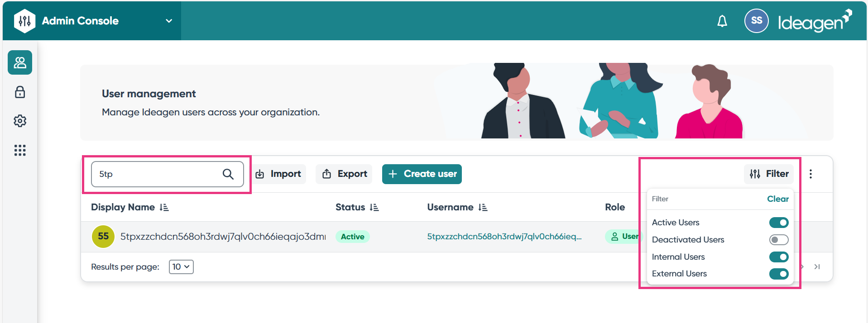The image size is (868, 323).
Task: Turn off Internal Users filter switch
Action: (x=778, y=257)
